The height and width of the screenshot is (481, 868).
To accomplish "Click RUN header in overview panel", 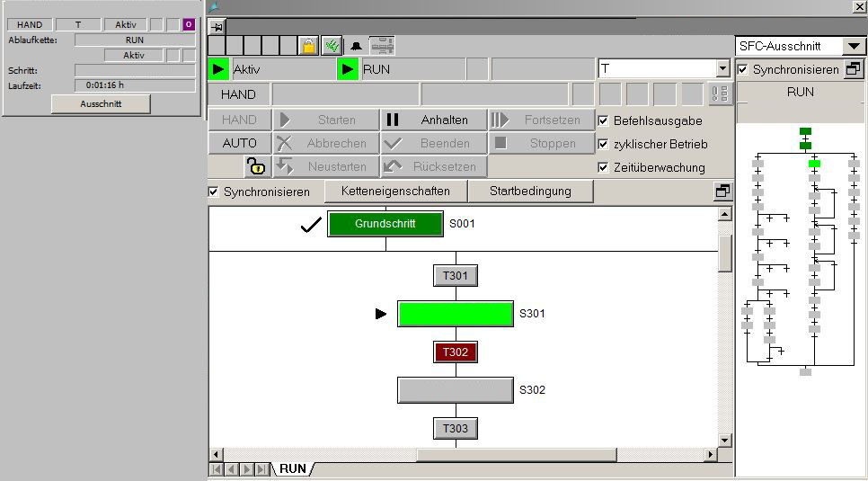I will tap(801, 92).
